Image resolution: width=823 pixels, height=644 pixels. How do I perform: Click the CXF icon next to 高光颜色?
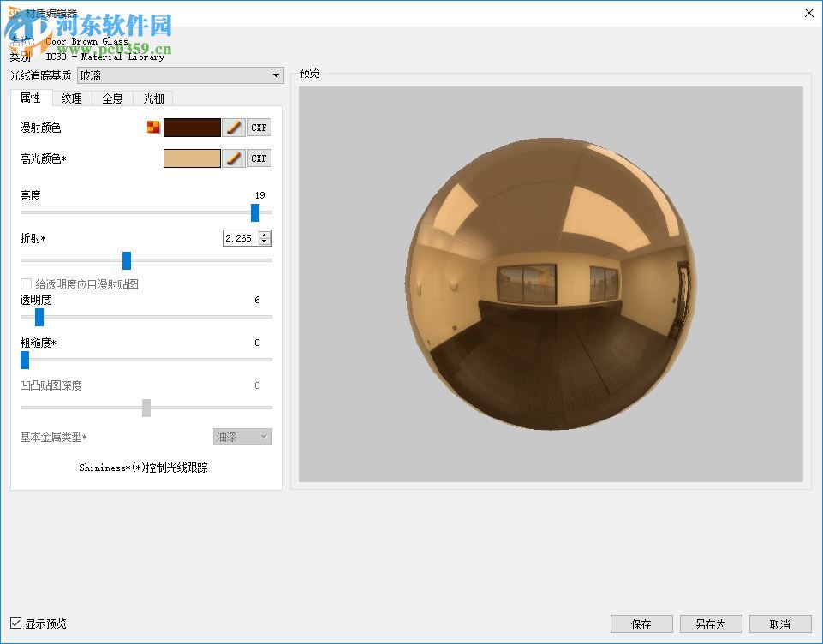259,158
